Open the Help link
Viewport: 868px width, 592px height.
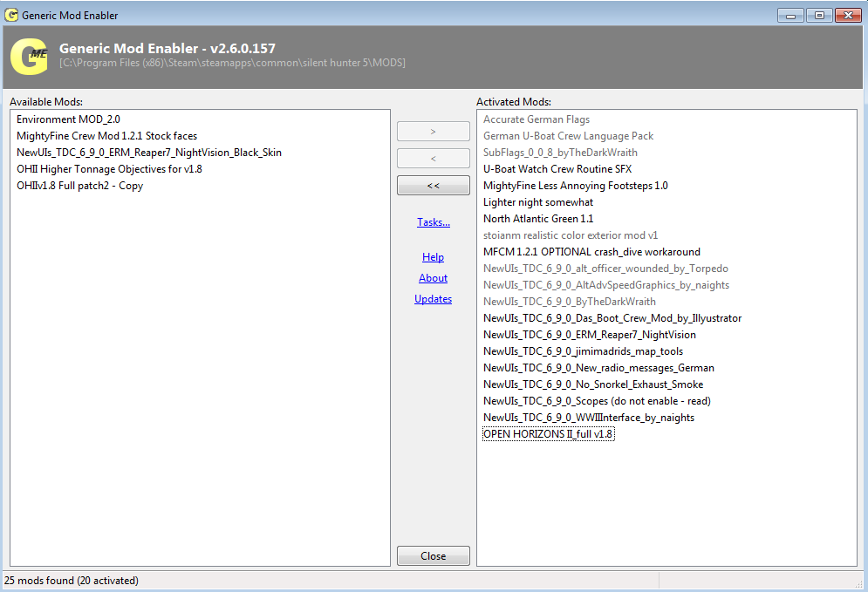click(433, 256)
